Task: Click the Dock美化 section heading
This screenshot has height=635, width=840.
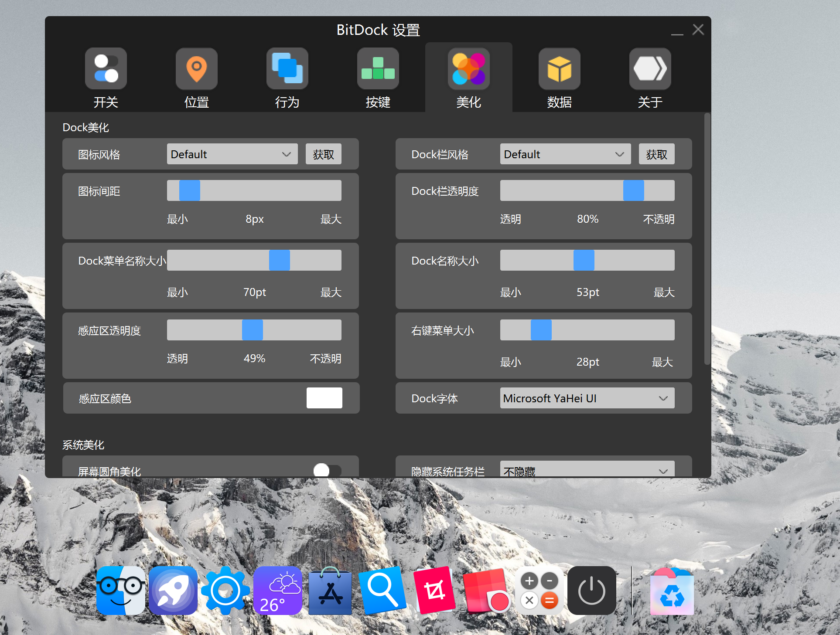Action: (86, 127)
